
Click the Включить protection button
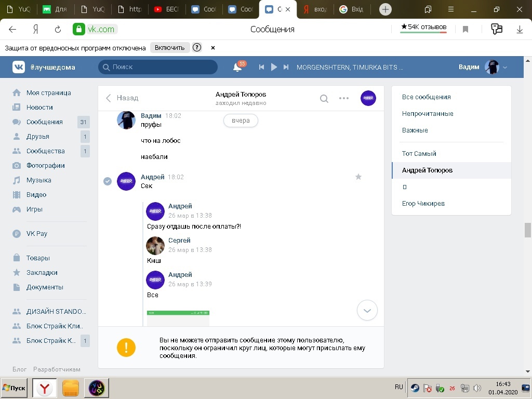click(x=169, y=48)
